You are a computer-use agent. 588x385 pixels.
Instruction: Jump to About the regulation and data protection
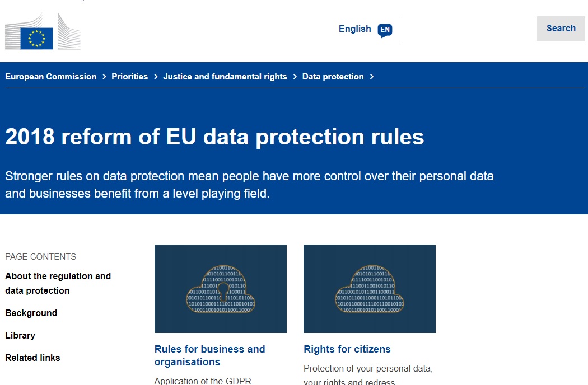tap(58, 283)
